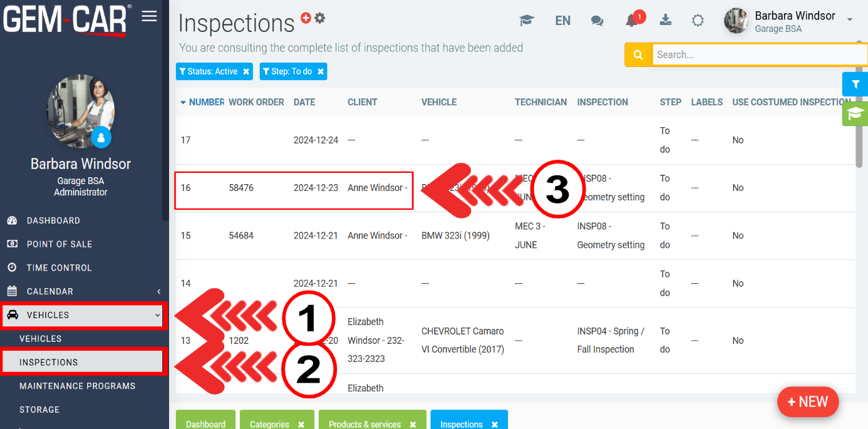Remove the Step: To do filter

pos(321,72)
